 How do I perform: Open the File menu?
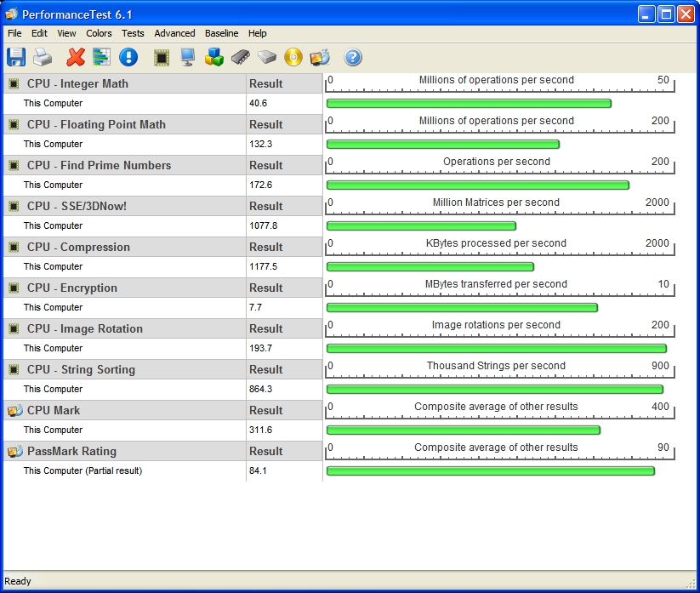(x=14, y=33)
